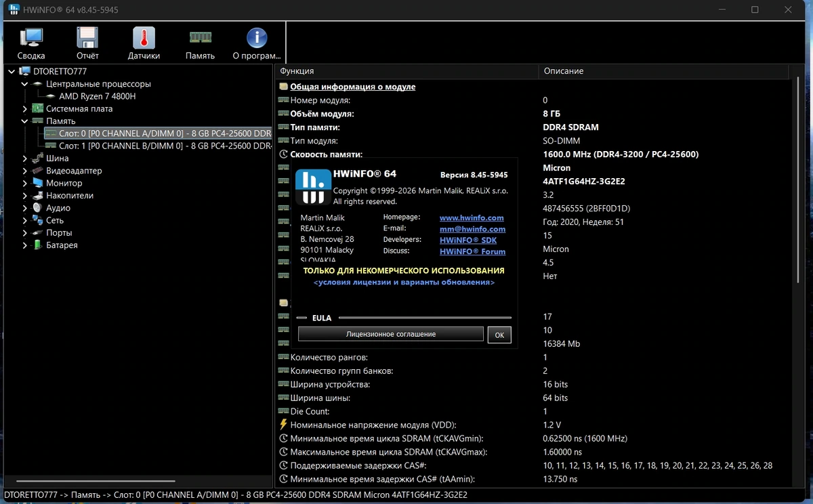Select Максимальное время цикла SDRAM row
Screen dimensions: 813x504
(x=533, y=452)
